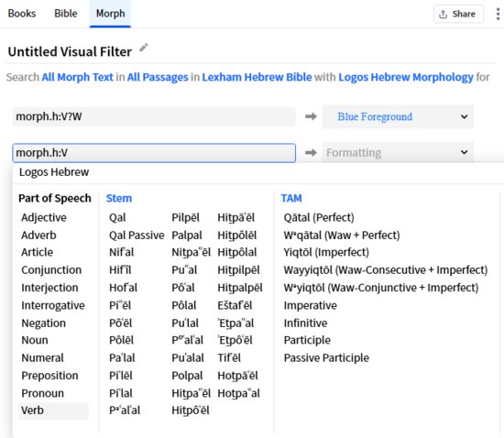Open the Blue Foreground formatting dropdown
The width and height of the screenshot is (504, 438).
(398, 116)
